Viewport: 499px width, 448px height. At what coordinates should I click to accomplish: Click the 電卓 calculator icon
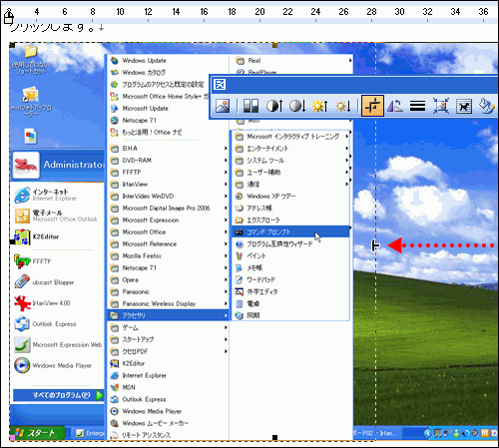(240, 304)
